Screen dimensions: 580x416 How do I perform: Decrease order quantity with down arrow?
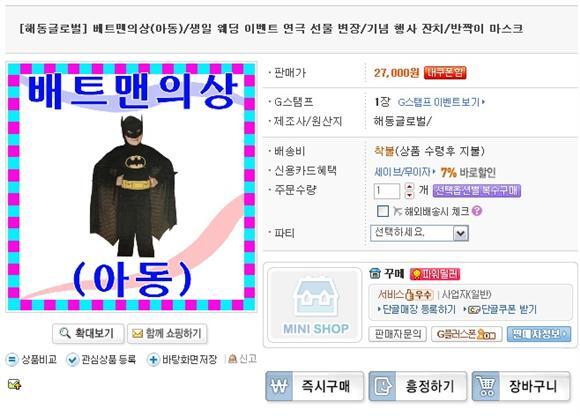click(x=409, y=195)
